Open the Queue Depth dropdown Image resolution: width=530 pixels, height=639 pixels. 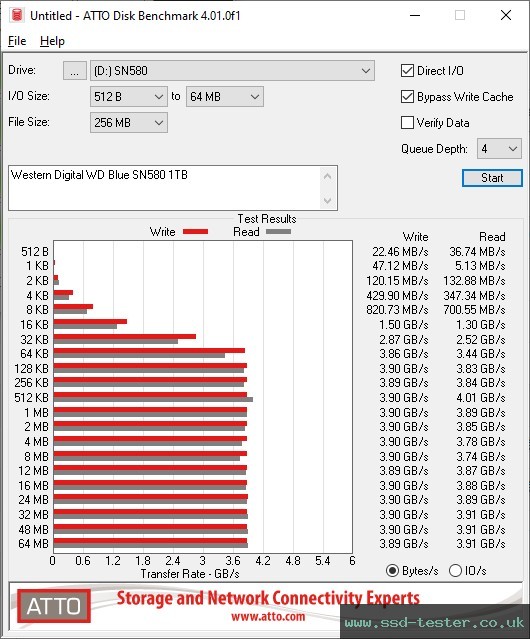coord(499,149)
